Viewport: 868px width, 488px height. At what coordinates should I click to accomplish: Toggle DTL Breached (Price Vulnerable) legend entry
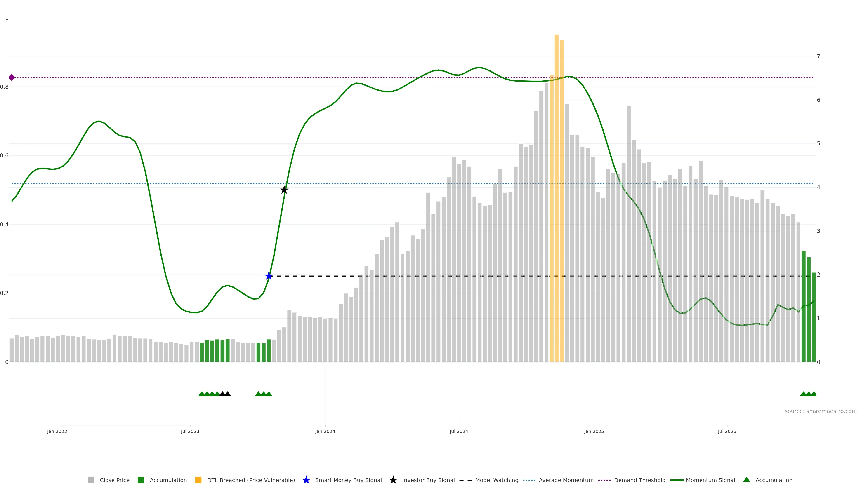tap(251, 480)
